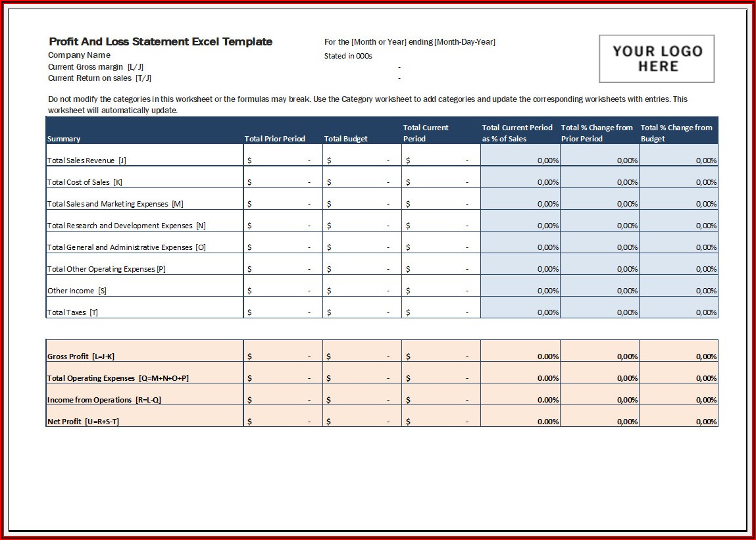Click the period ending date text
Image resolution: width=756 pixels, height=540 pixels.
pyautogui.click(x=409, y=42)
